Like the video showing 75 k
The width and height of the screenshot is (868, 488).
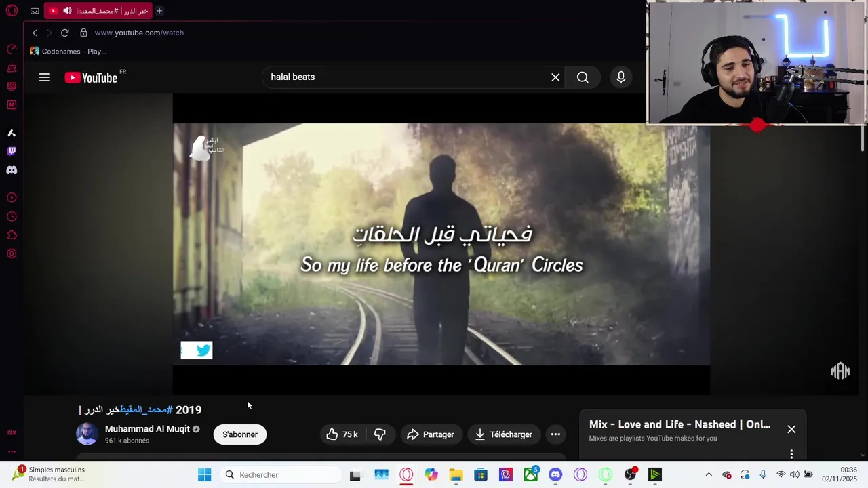pyautogui.click(x=342, y=434)
